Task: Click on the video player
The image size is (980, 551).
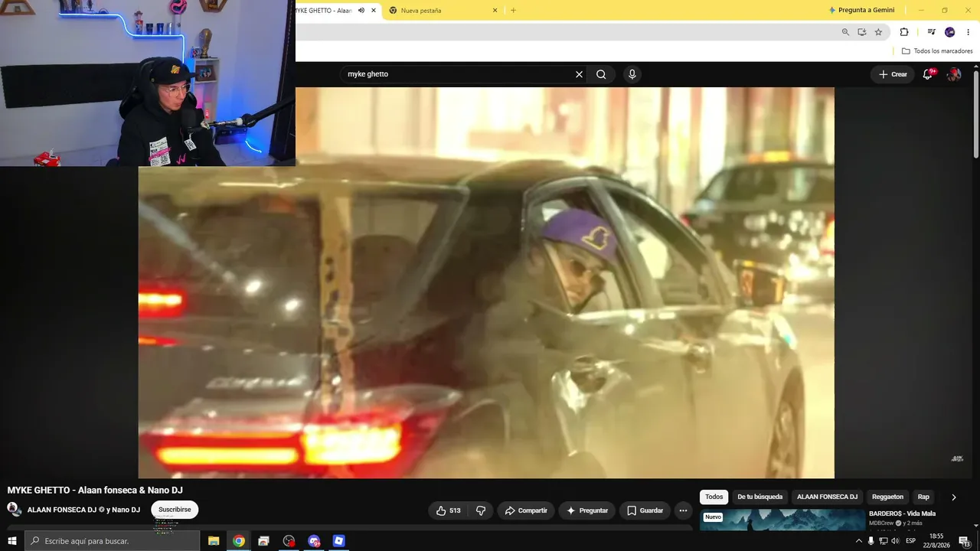Action: click(486, 282)
